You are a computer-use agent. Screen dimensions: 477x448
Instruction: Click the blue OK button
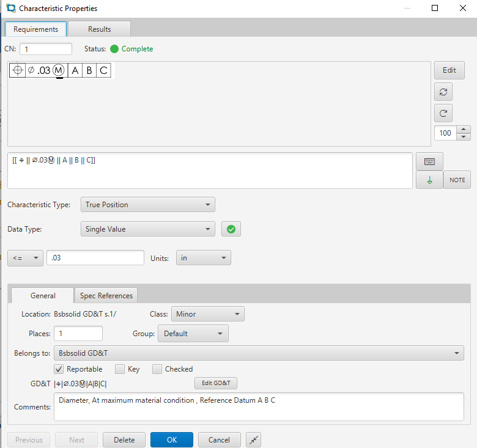171,440
